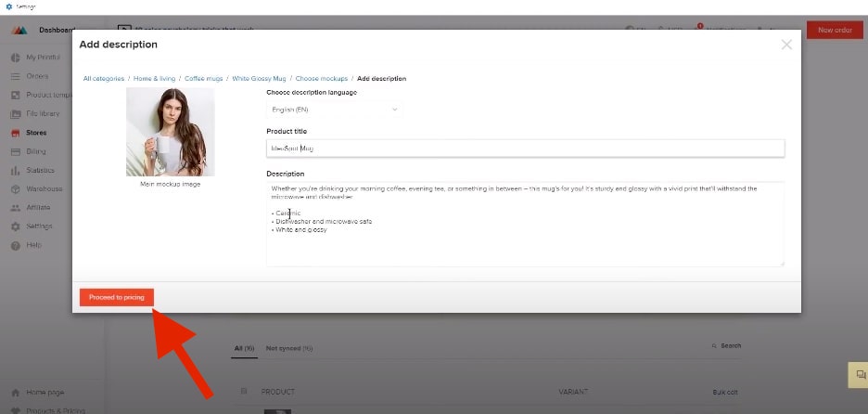Click the Orders list icon
Screen dimensions: 868x414
pyautogui.click(x=16, y=76)
